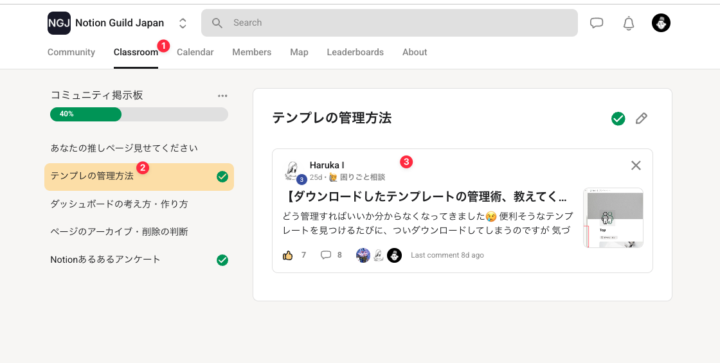Focus the Search input field
This screenshot has width=720, height=363.
(389, 22)
